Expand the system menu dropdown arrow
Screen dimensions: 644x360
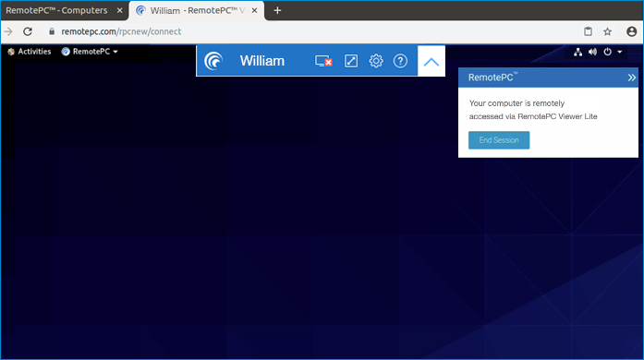click(x=620, y=52)
